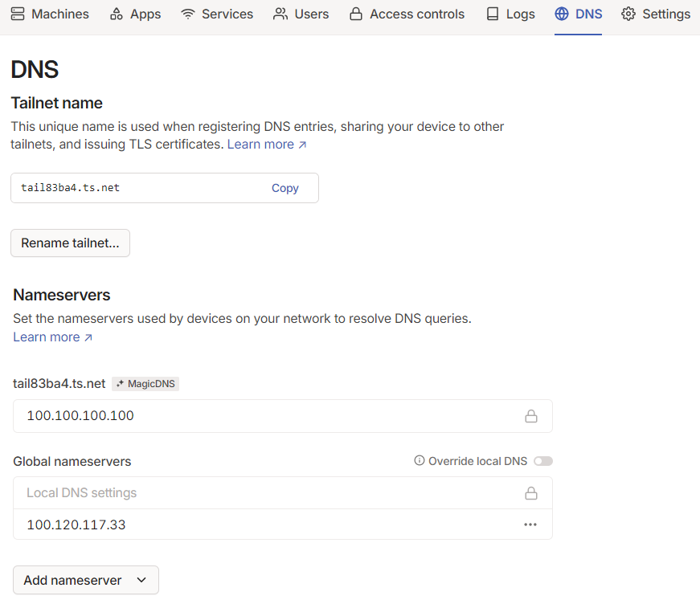Screen dimensions: 700x600
Task: Select the 100.120.117.33 nameserver entry
Action: tap(283, 524)
